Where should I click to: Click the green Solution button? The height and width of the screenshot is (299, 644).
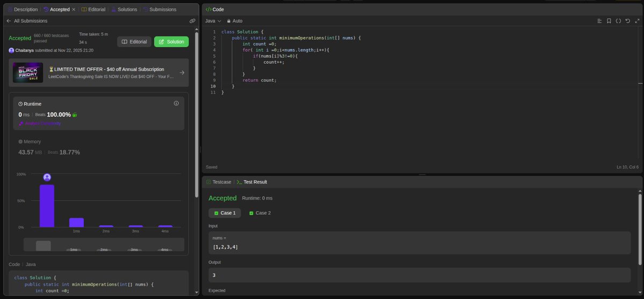pyautogui.click(x=171, y=42)
